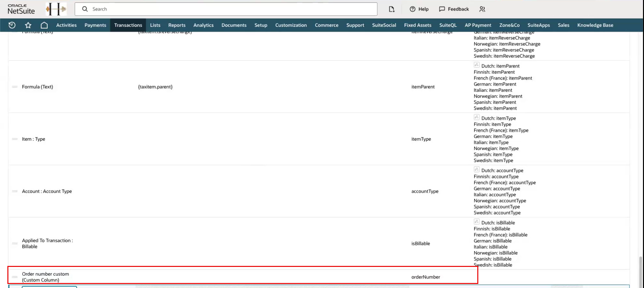Open the Feedback button
The width and height of the screenshot is (644, 288).
[454, 9]
